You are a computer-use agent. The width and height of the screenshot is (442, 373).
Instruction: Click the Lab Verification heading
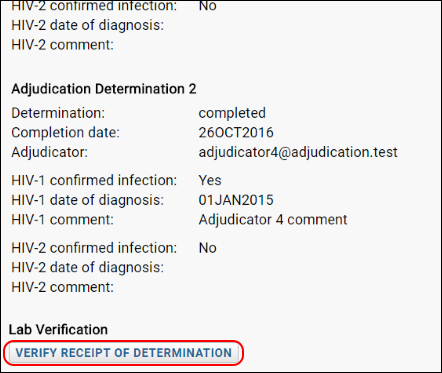(x=58, y=330)
